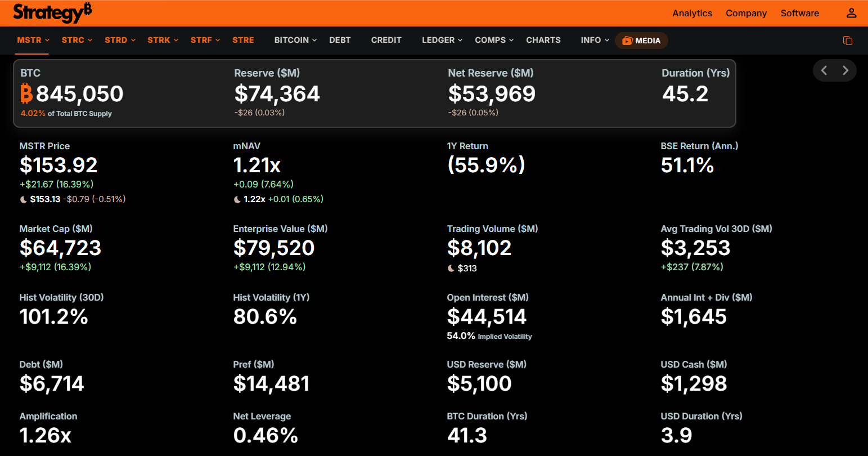Screen dimensions: 868x456
Task: Click the Market Cap value $64,723
Action: (x=61, y=248)
